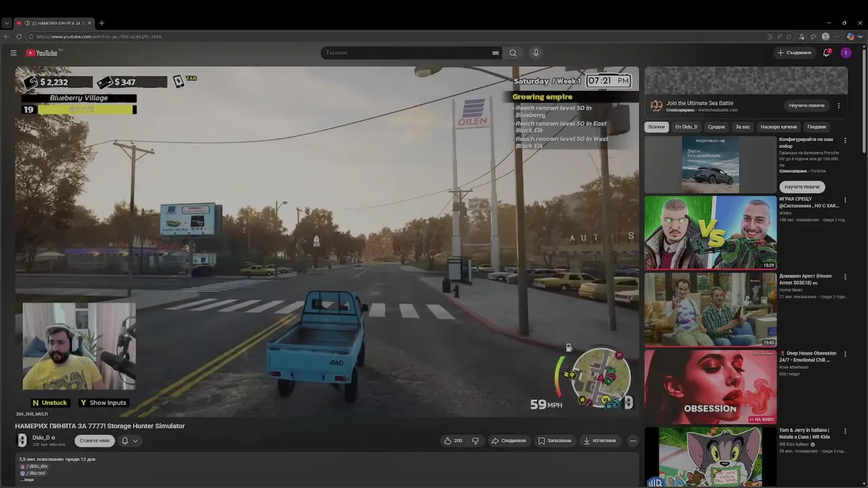Go to the YouTube home logo
Image resolution: width=868 pixels, height=488 pixels.
pos(42,53)
